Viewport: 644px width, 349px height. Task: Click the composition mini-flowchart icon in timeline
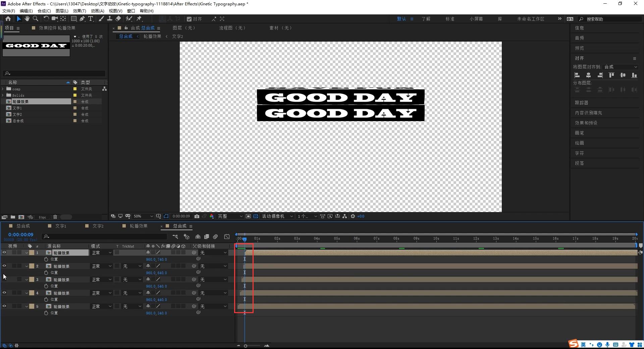(x=175, y=237)
